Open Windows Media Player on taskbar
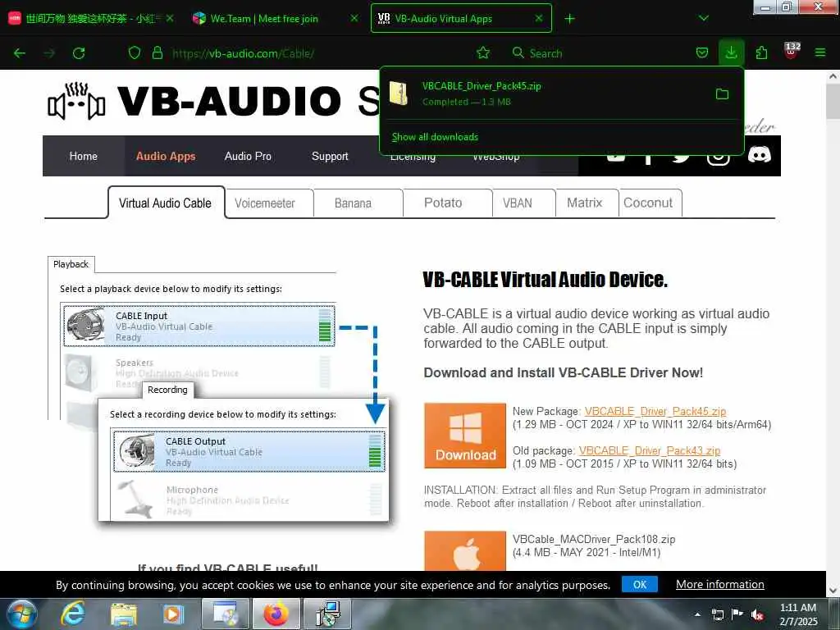 point(172,614)
